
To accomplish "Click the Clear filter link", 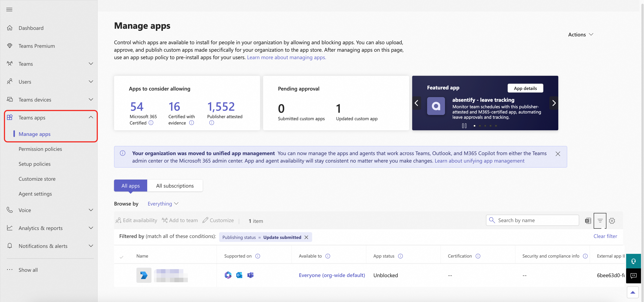I will (x=605, y=236).
